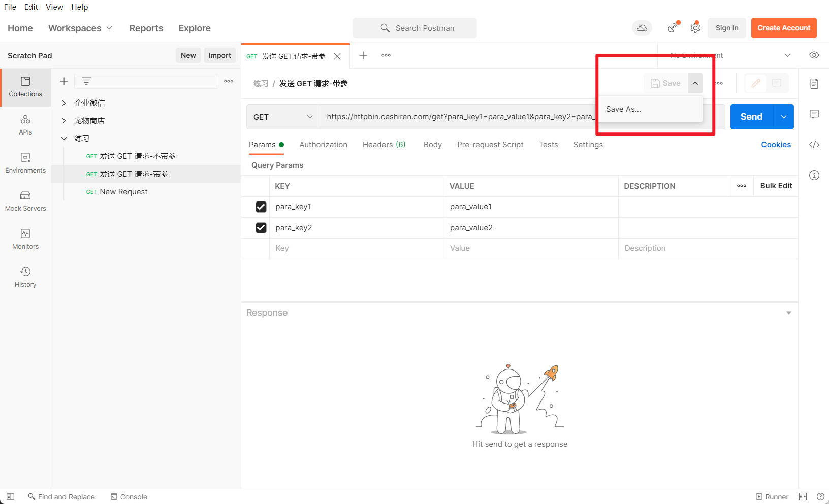Viewport: 829px width, 504px height.
Task: Open the Collections sidebar panel
Action: pos(25,87)
